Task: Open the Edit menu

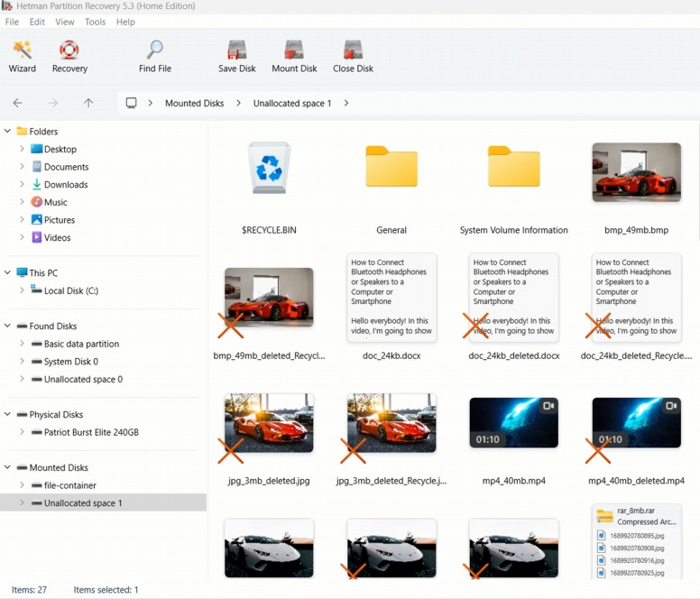Action: click(37, 22)
